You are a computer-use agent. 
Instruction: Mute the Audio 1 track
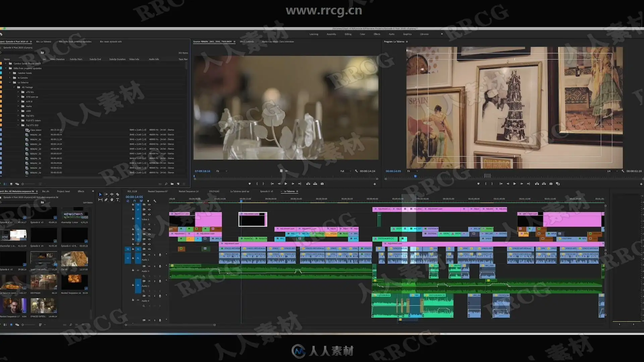[149, 255]
